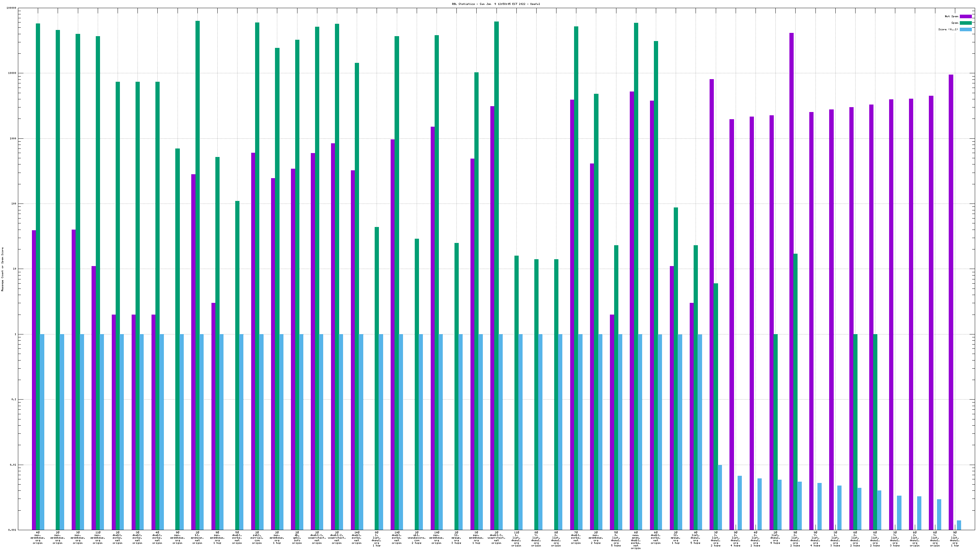Click the db.wpbl.info origin x-axis label

coord(297,537)
